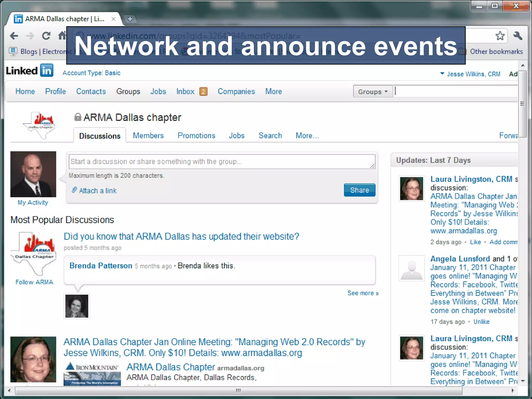Expand Jesse Wilkins, CRM account menu
Screen dimensions: 532x399
(470, 74)
